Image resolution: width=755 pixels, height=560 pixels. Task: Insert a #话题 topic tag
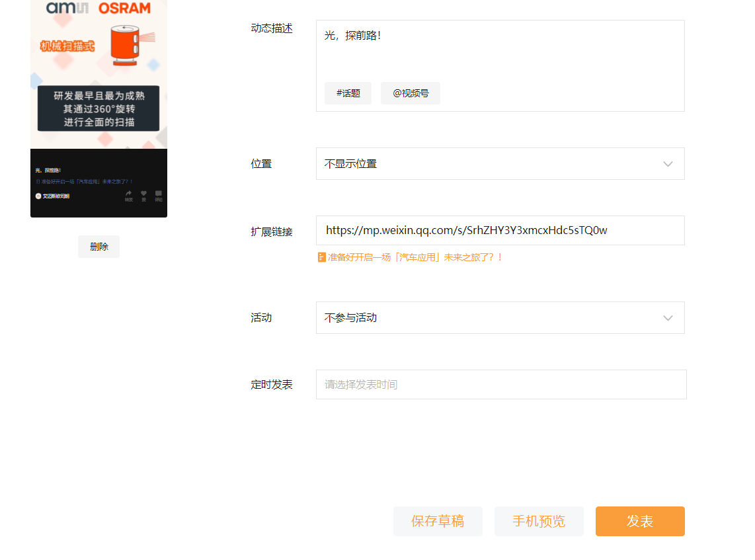pyautogui.click(x=348, y=93)
